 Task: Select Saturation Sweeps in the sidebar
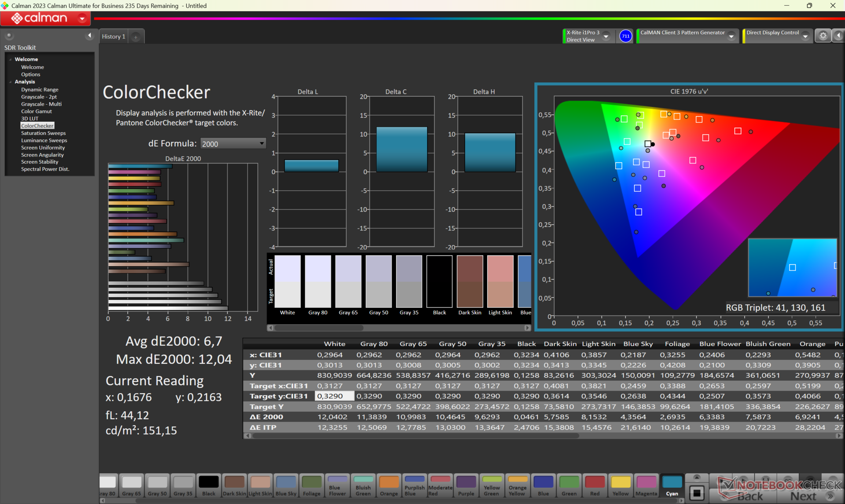[x=43, y=133]
